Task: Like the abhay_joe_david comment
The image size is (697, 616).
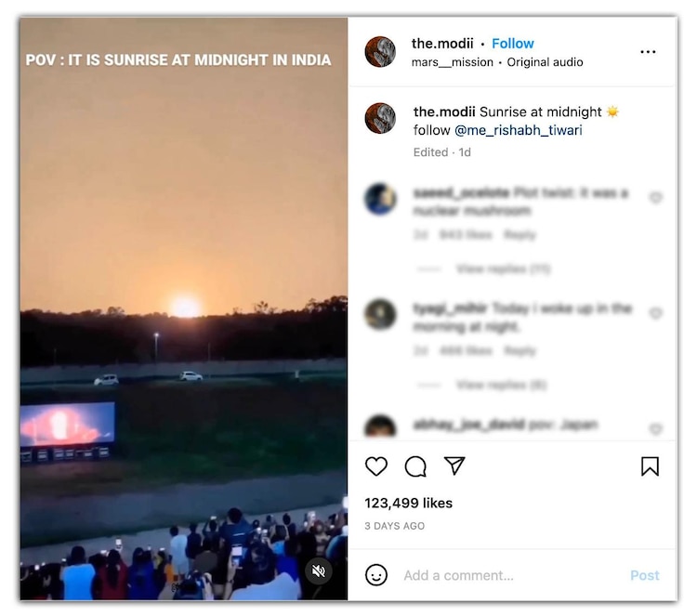Action: 656,429
